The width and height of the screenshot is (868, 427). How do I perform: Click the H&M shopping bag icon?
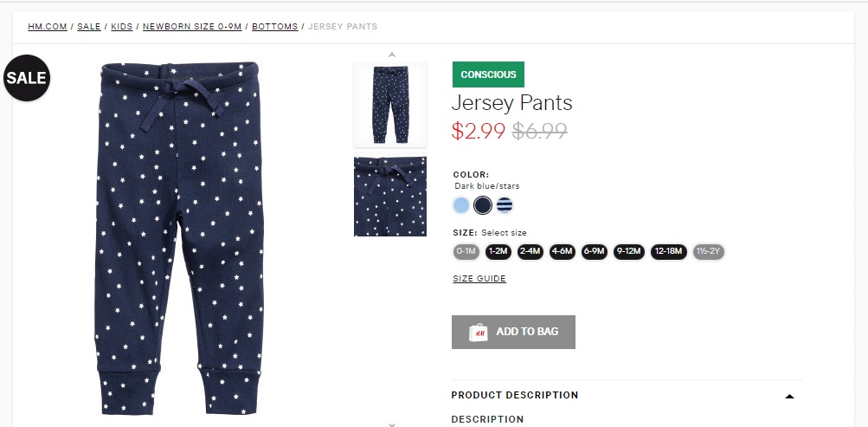pyautogui.click(x=479, y=332)
